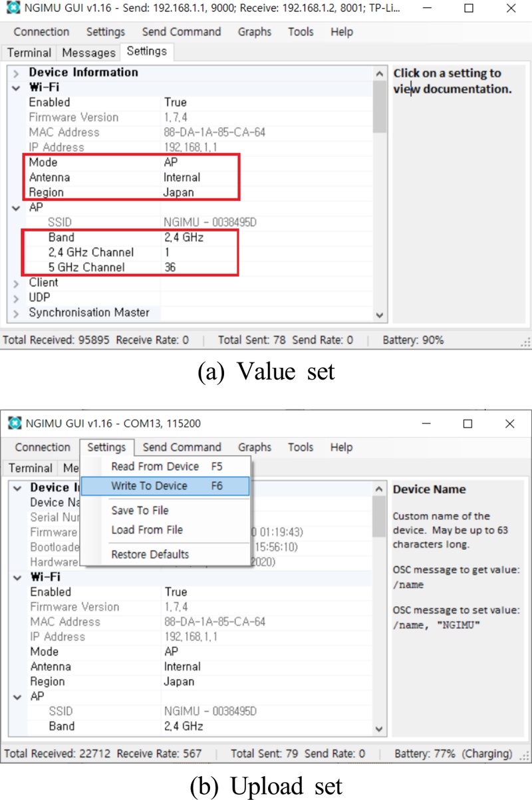Open Tools menu in COM13 window
Viewport: 532px width, 800px height.
(x=301, y=448)
